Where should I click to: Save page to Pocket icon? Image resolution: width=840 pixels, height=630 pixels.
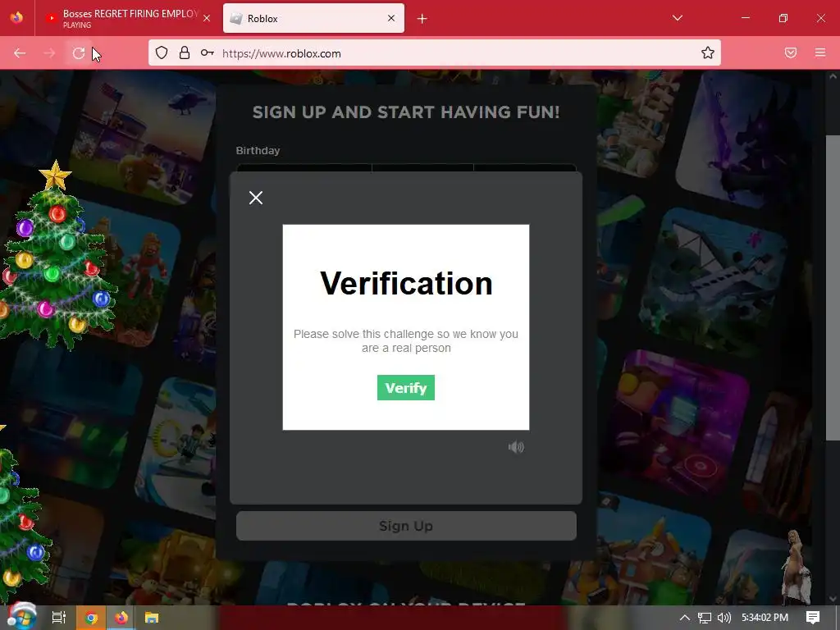[x=791, y=52]
